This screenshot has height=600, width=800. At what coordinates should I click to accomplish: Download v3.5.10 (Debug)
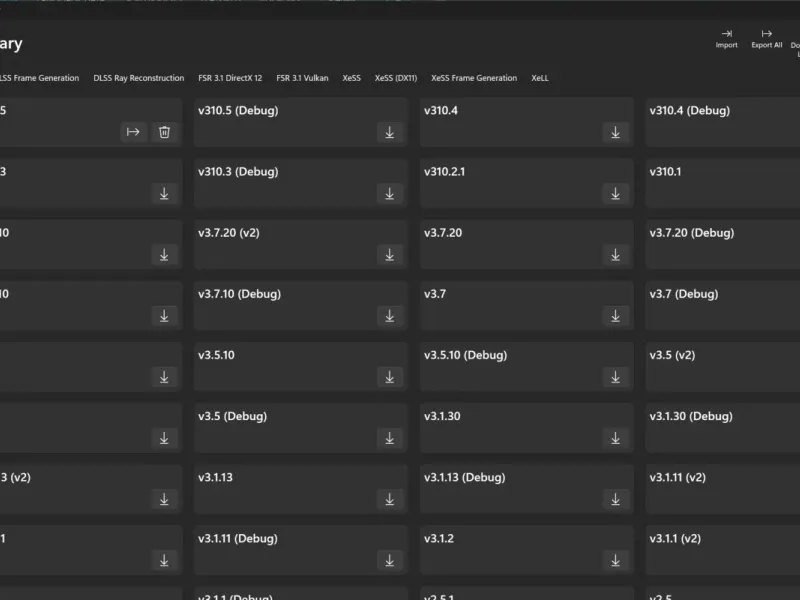tap(615, 377)
